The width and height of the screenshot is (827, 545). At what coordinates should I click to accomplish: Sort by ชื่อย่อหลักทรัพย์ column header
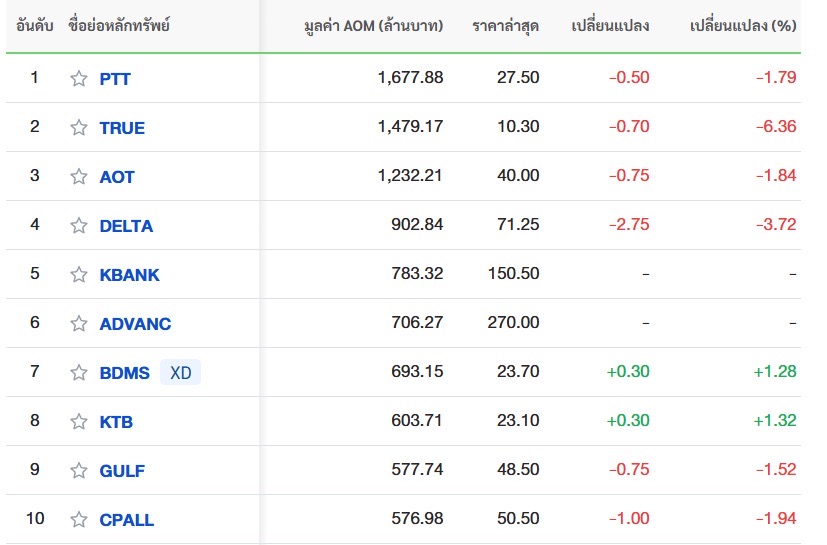click(x=119, y=26)
